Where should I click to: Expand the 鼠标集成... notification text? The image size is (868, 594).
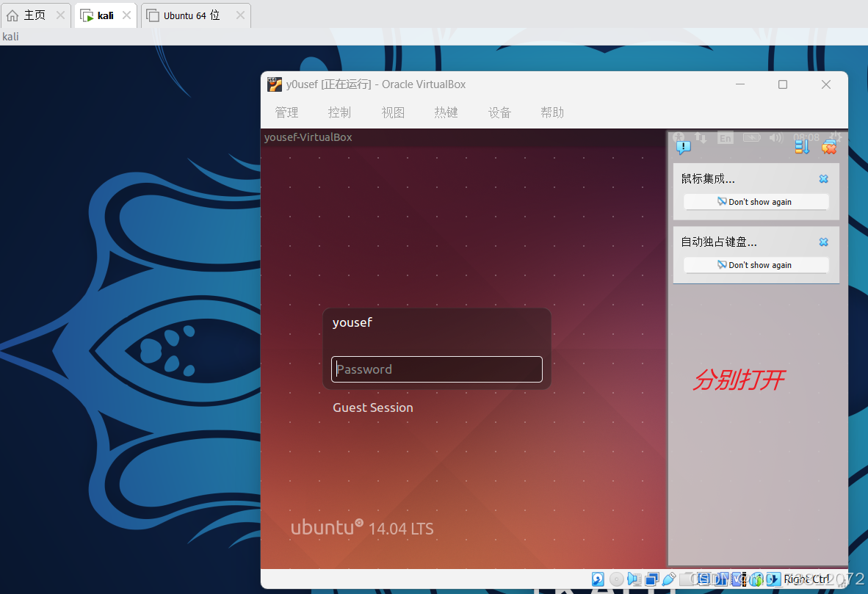[708, 179]
